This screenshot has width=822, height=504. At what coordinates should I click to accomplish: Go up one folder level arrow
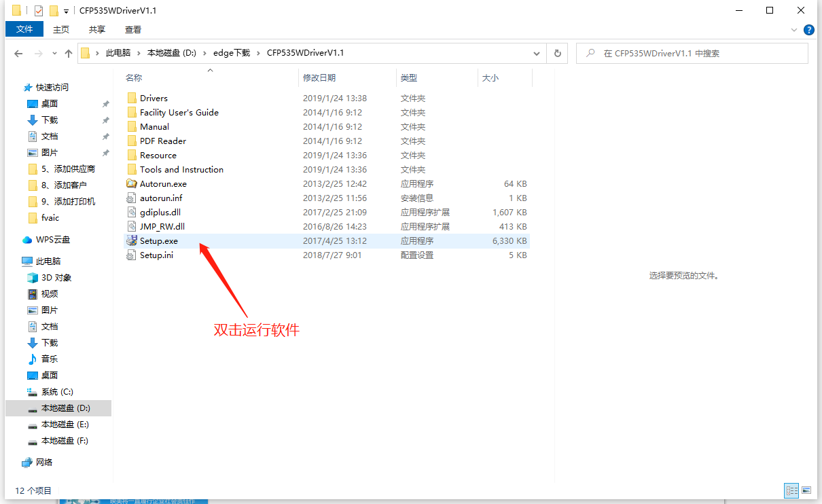(x=69, y=53)
